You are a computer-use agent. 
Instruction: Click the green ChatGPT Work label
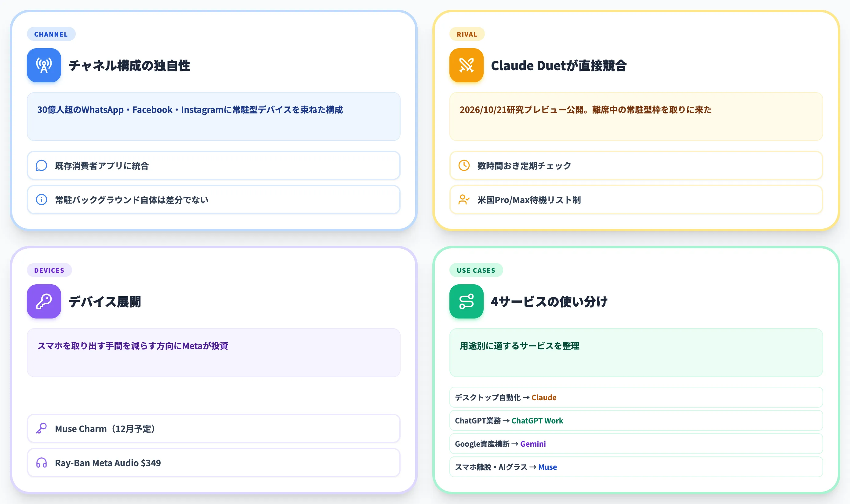pos(537,420)
